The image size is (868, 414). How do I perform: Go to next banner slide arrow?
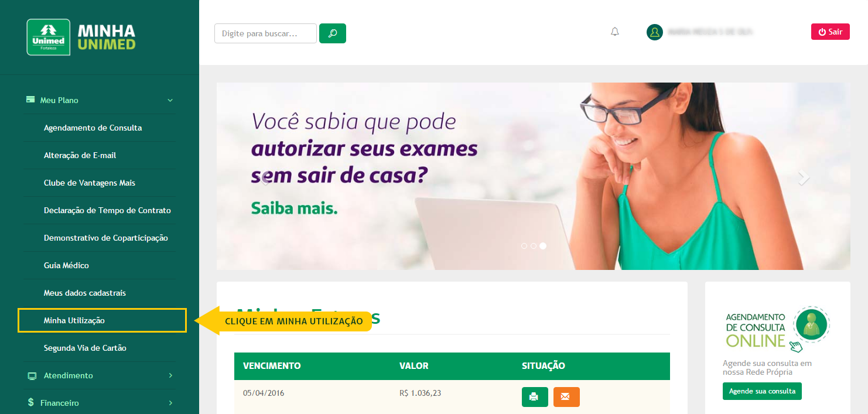click(804, 177)
